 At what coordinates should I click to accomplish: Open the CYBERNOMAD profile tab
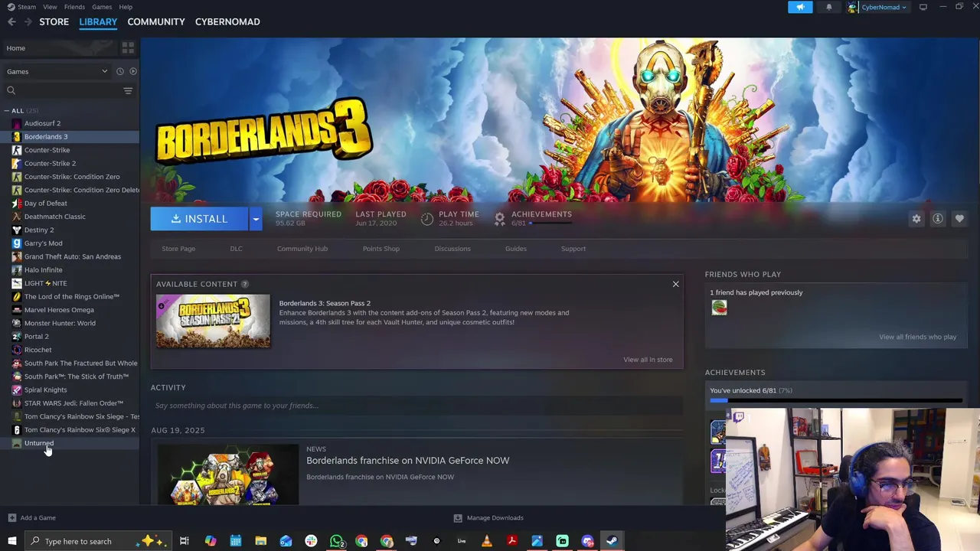[x=227, y=21]
